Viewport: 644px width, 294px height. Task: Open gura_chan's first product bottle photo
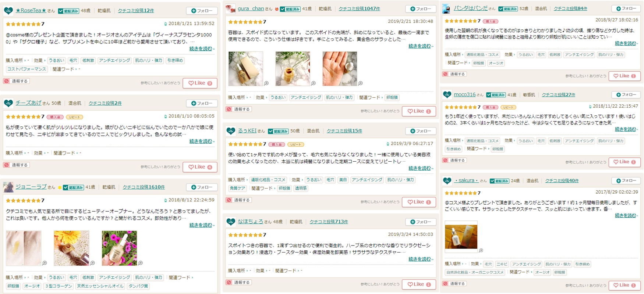point(246,69)
